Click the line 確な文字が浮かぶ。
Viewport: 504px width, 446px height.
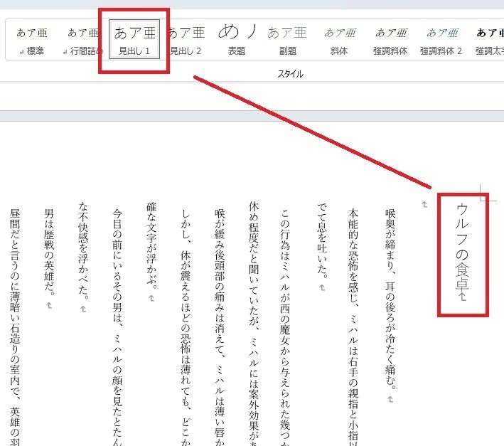(x=151, y=246)
